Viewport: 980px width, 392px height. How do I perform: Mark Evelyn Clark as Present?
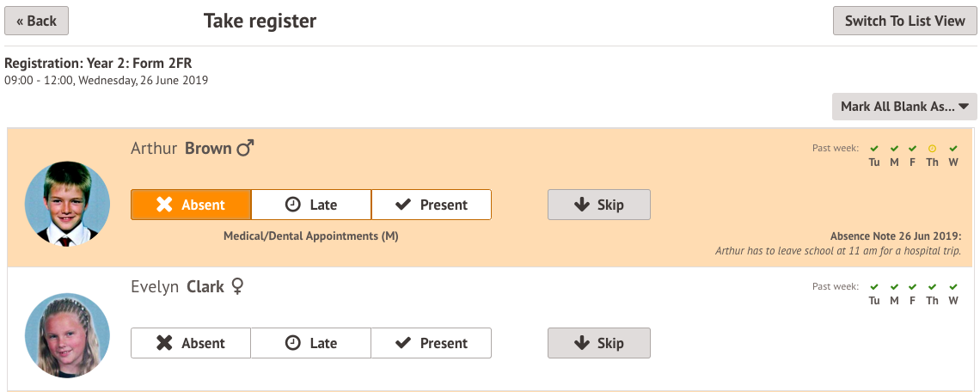coord(432,343)
